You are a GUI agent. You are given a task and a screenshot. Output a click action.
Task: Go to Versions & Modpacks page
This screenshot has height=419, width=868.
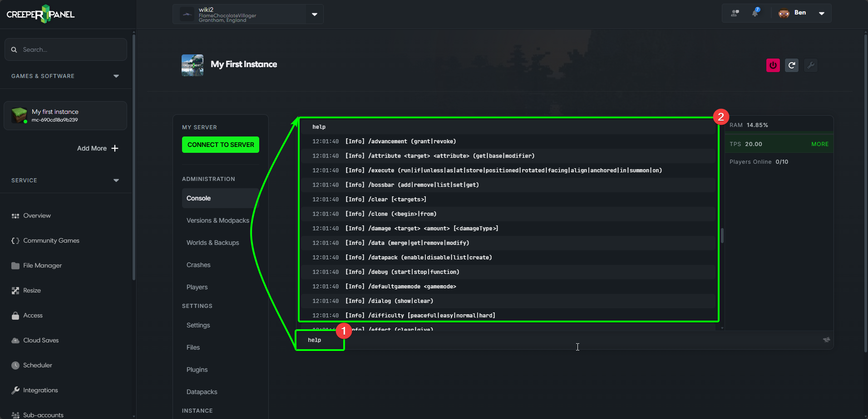tap(217, 220)
